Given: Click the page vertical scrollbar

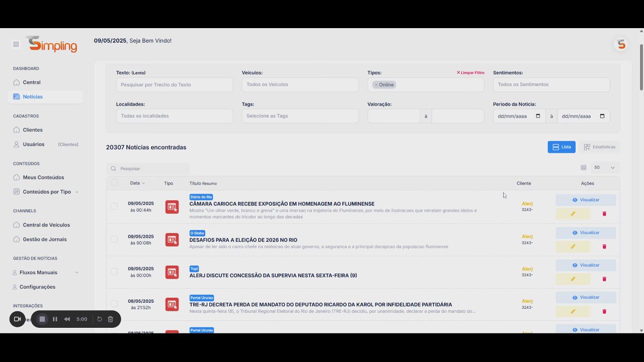Looking at the screenshot, I should click(x=641, y=67).
